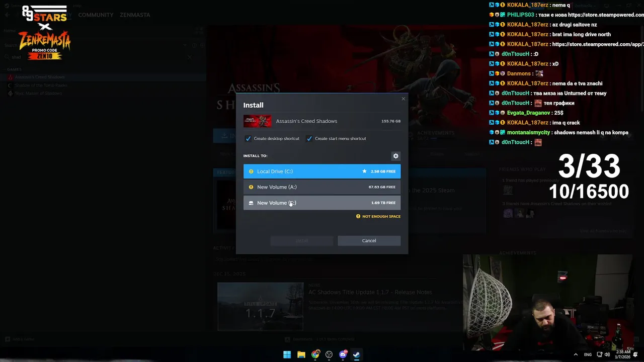The height and width of the screenshot is (362, 644).
Task: Open the clock showing 2:38 AM
Action: 622,354
